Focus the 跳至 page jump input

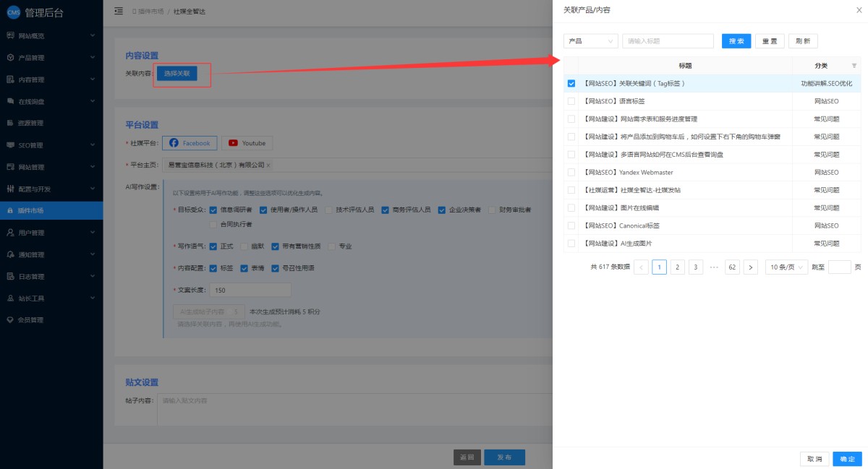tap(840, 267)
